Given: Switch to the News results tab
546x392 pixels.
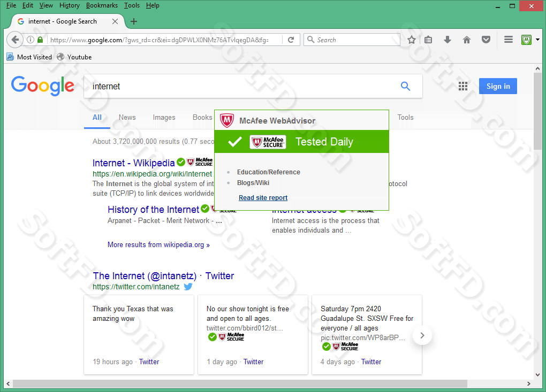Looking at the screenshot, I should (127, 118).
